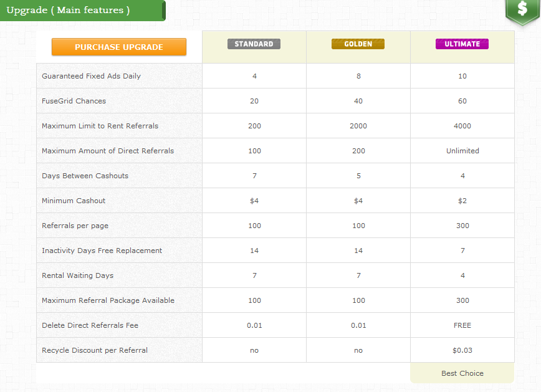Click Golden's direct referrals value 200
541x392 pixels.
click(358, 151)
